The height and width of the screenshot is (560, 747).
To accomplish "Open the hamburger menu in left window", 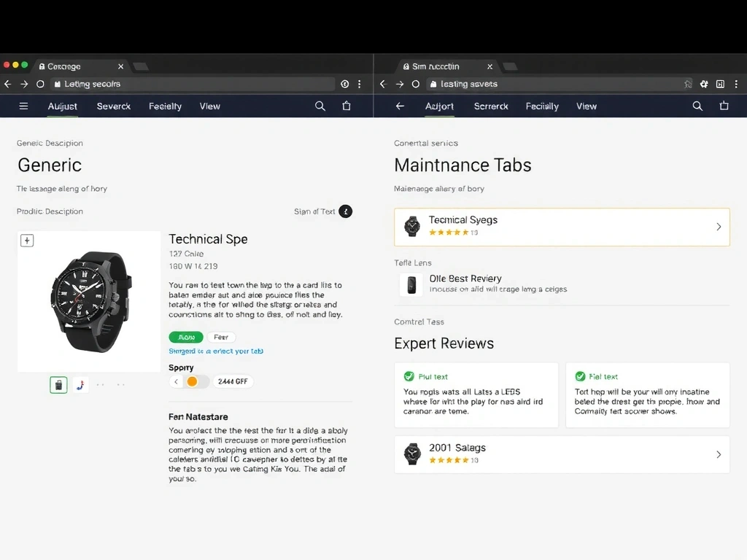I will click(23, 106).
